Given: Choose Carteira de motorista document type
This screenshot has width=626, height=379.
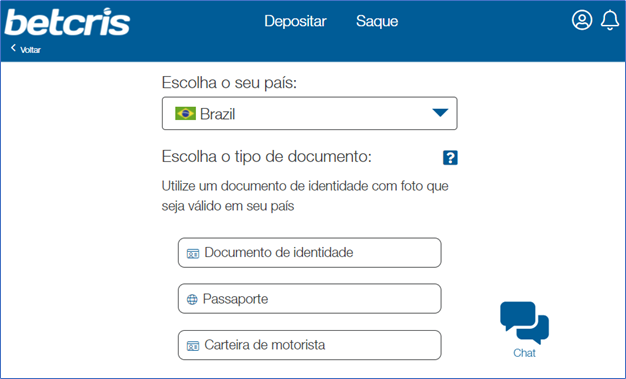Looking at the screenshot, I should tap(309, 345).
